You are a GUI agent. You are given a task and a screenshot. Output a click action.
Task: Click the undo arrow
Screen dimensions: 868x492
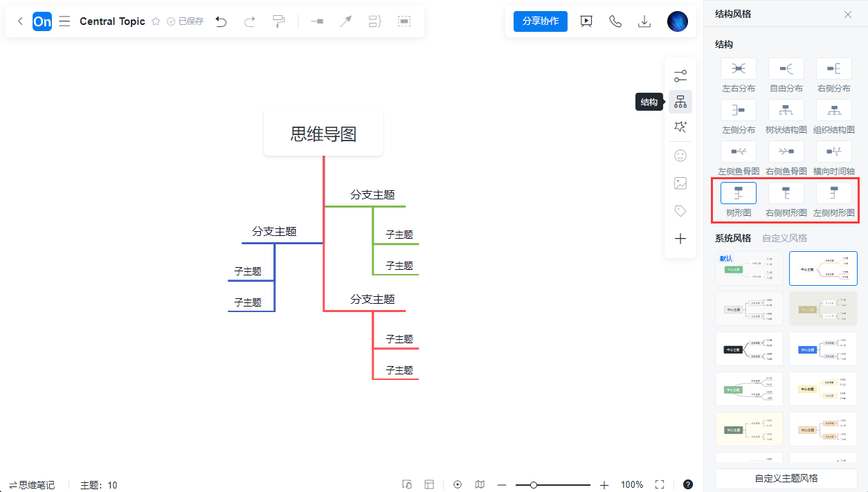coord(221,21)
